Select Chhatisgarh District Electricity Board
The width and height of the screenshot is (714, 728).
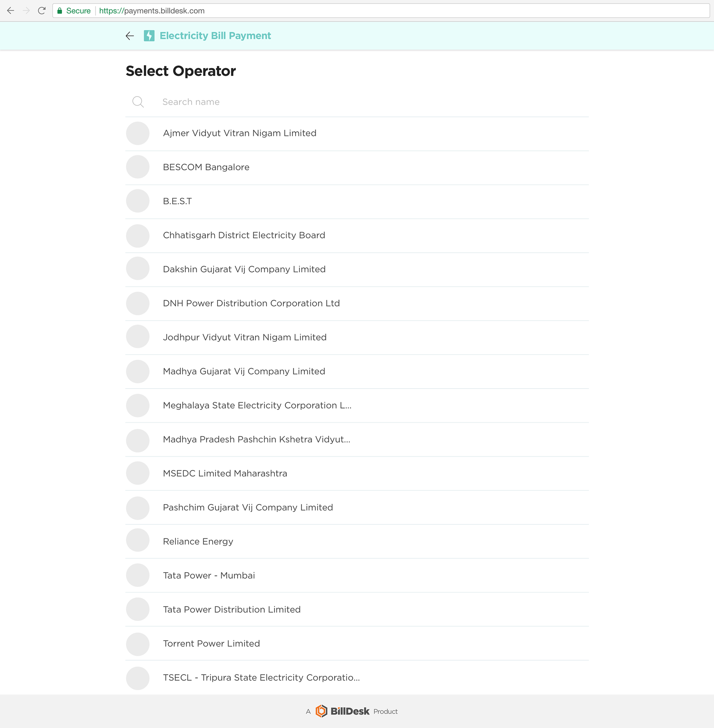point(357,236)
